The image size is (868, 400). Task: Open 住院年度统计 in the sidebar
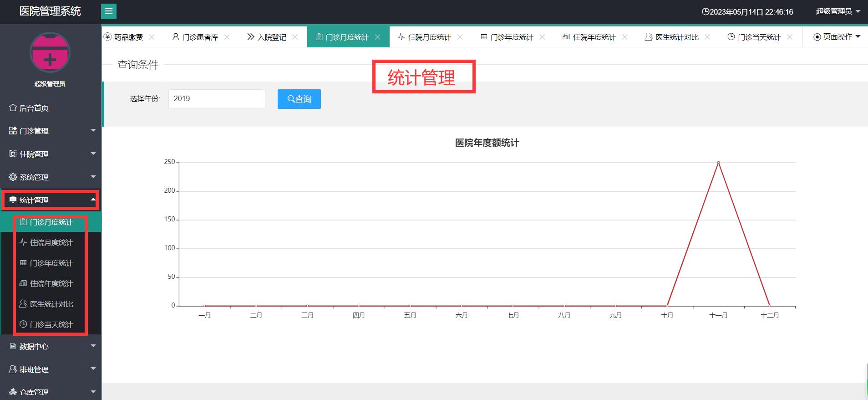(51, 283)
